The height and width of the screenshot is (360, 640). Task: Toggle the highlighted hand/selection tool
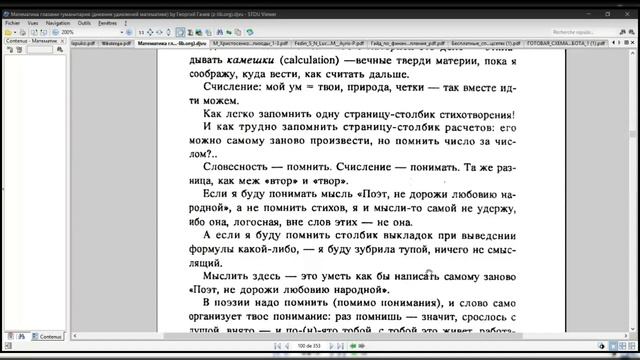180,32
